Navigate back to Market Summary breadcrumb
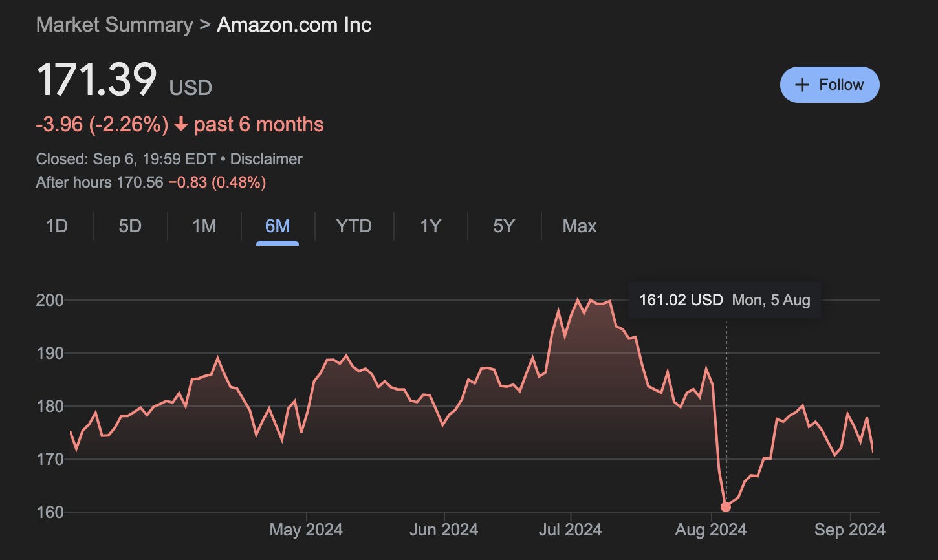 [x=112, y=25]
